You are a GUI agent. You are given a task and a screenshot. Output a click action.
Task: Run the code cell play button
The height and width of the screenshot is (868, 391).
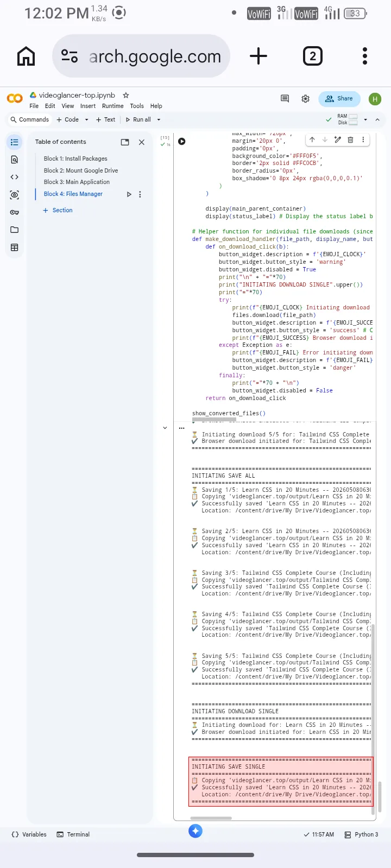tap(182, 141)
